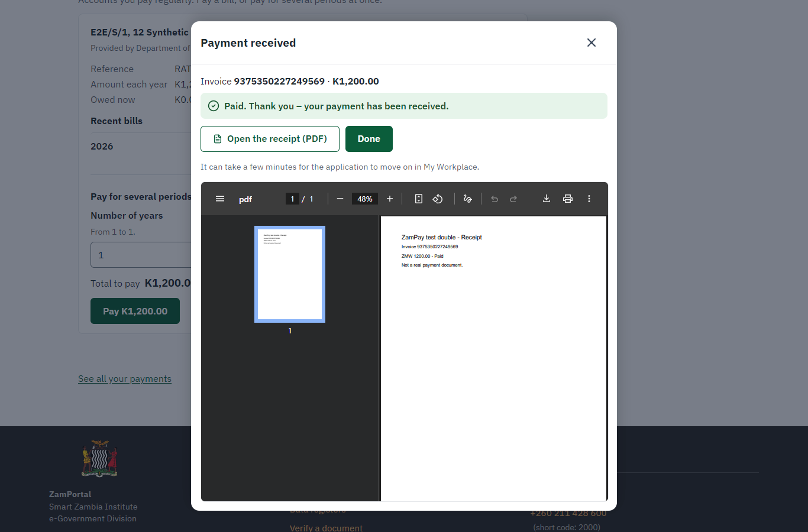Screen dimensions: 808x532
Task: Click the 'pdf' document title in viewer
Action: click(x=245, y=199)
